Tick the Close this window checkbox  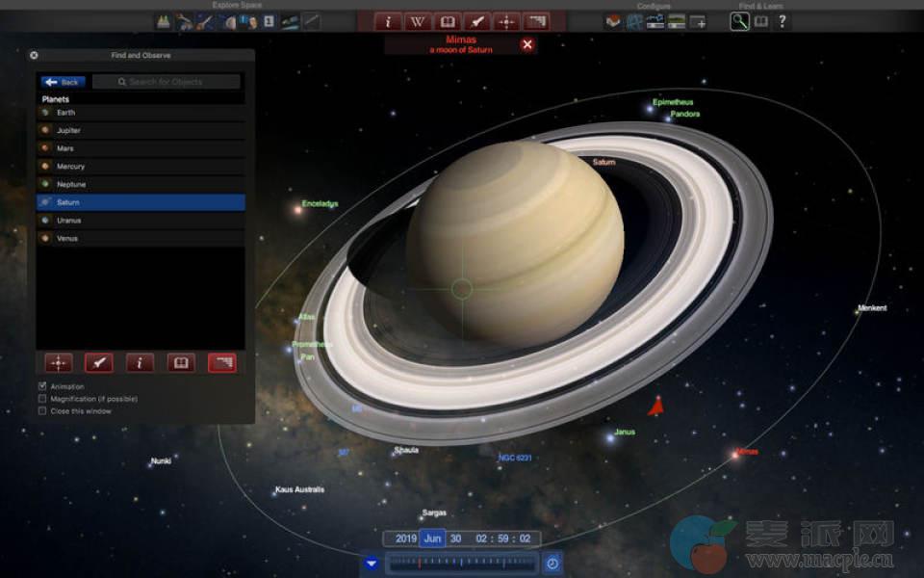click(42, 411)
